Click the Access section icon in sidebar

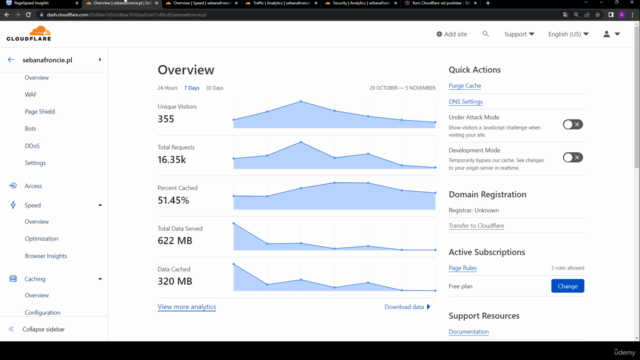coord(13,186)
